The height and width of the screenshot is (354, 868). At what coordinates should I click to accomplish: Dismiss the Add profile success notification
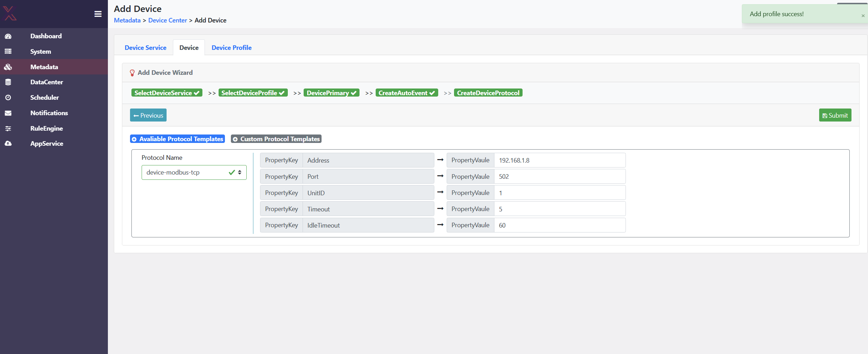863,16
